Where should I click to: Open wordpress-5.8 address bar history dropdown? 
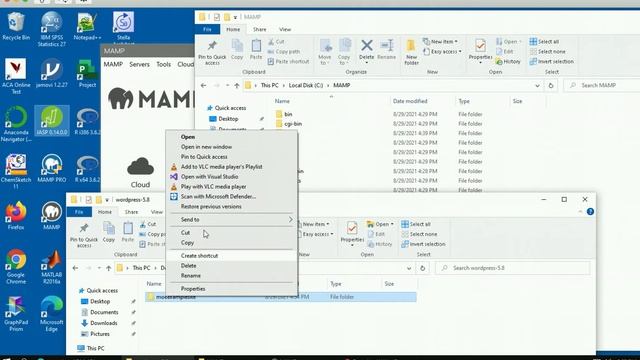click(x=409, y=268)
